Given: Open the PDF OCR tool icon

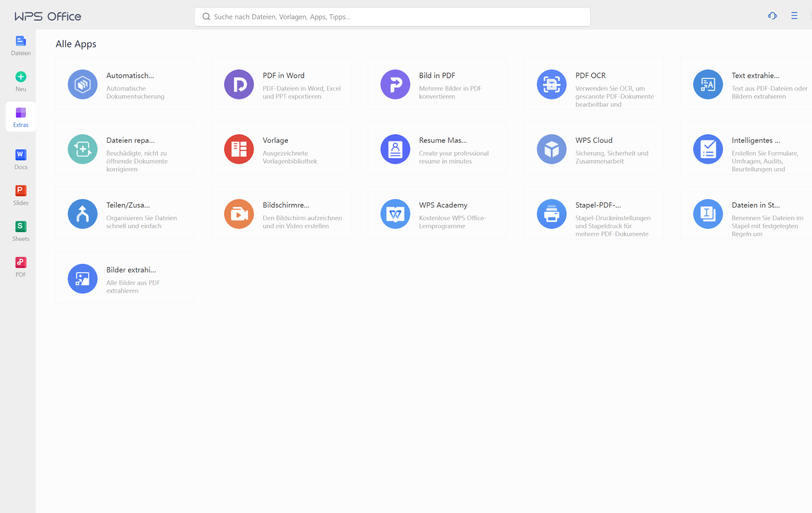Looking at the screenshot, I should [551, 84].
